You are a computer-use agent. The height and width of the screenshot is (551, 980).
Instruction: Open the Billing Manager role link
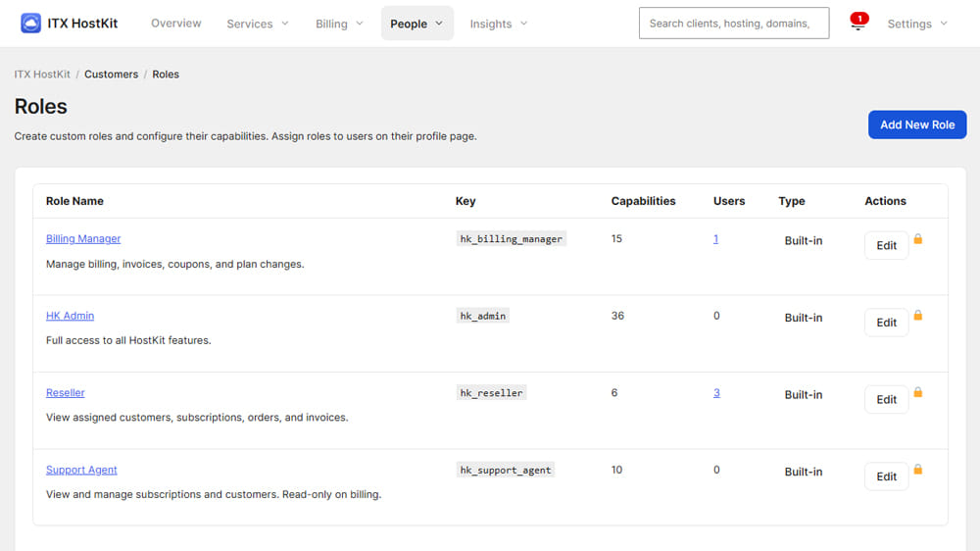(x=83, y=239)
